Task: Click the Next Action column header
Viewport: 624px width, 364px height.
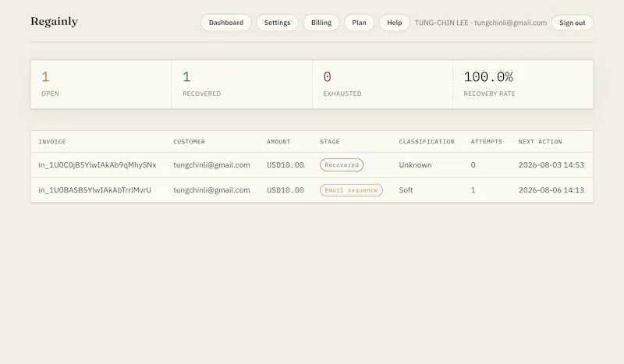Action: tap(540, 142)
